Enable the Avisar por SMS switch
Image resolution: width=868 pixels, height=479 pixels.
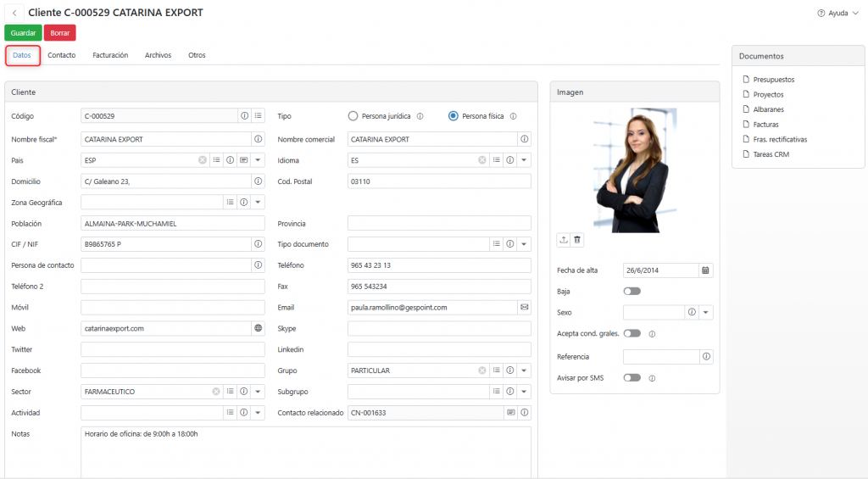pos(632,378)
